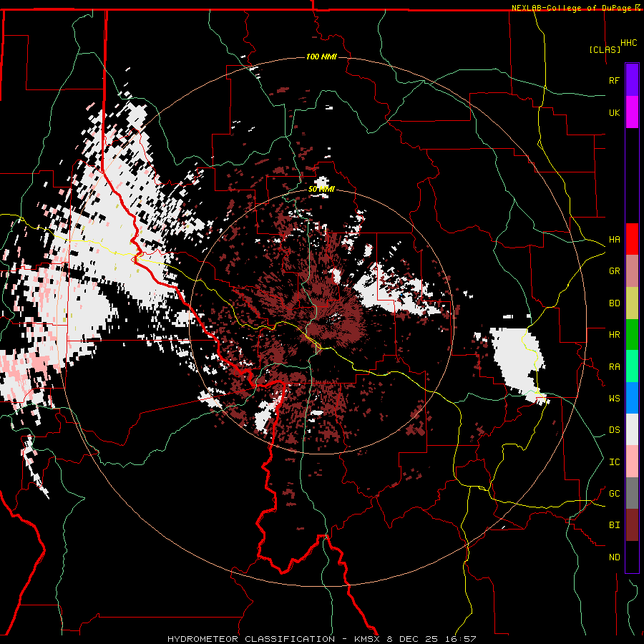Click the GC gray legend swatch

(632, 493)
